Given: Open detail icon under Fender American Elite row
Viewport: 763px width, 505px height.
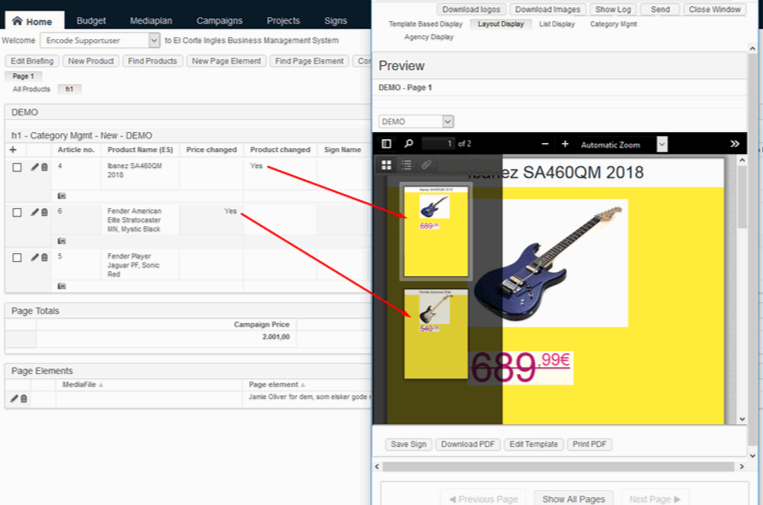Looking at the screenshot, I should pyautogui.click(x=61, y=241).
